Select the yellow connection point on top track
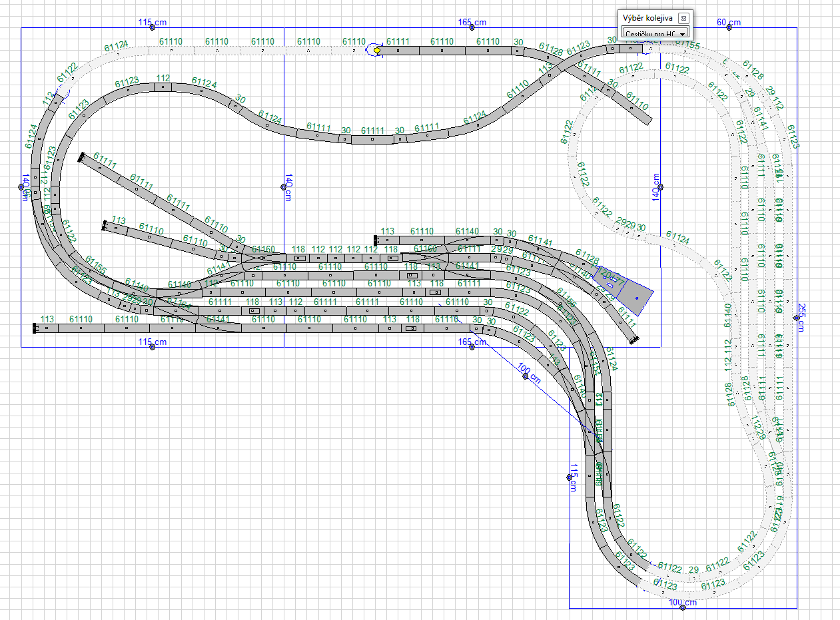840x620 pixels. coord(377,50)
